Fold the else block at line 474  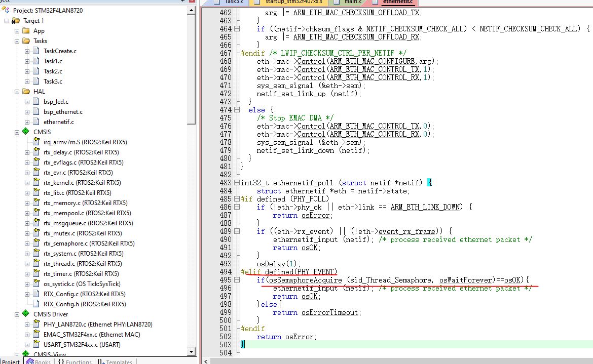237,110
